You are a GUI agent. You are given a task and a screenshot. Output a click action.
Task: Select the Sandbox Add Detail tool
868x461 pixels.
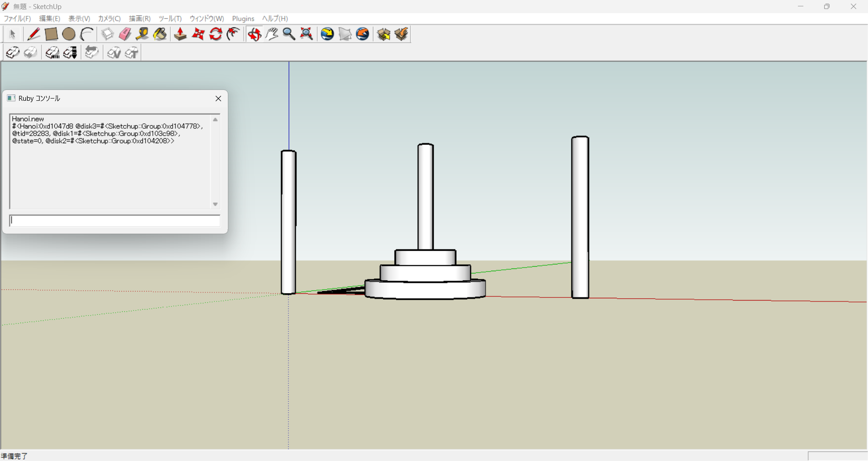[x=113, y=53]
